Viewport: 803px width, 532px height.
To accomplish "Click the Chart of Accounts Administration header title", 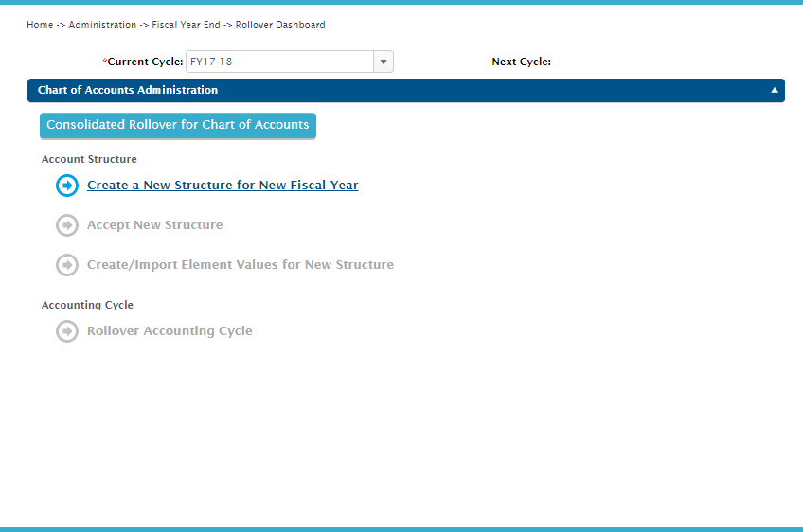I will (128, 90).
